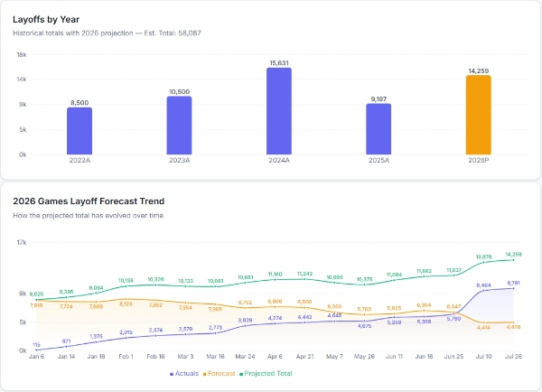Click the Feb 1 forecast point 8,123

tap(126, 299)
